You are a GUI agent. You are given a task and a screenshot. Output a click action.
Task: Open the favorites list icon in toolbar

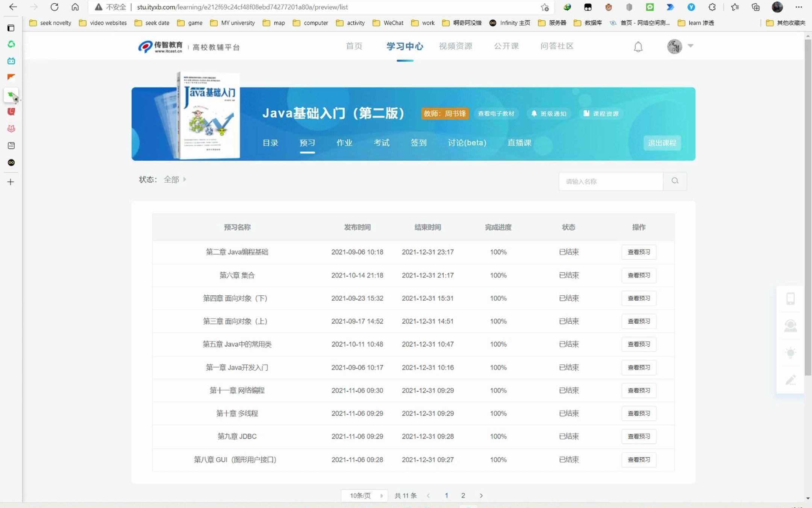(x=735, y=7)
